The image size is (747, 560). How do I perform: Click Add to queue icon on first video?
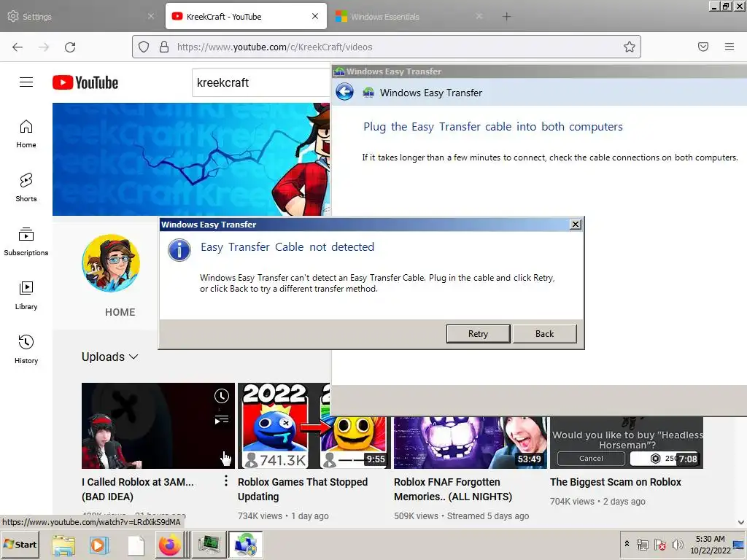[x=222, y=419]
